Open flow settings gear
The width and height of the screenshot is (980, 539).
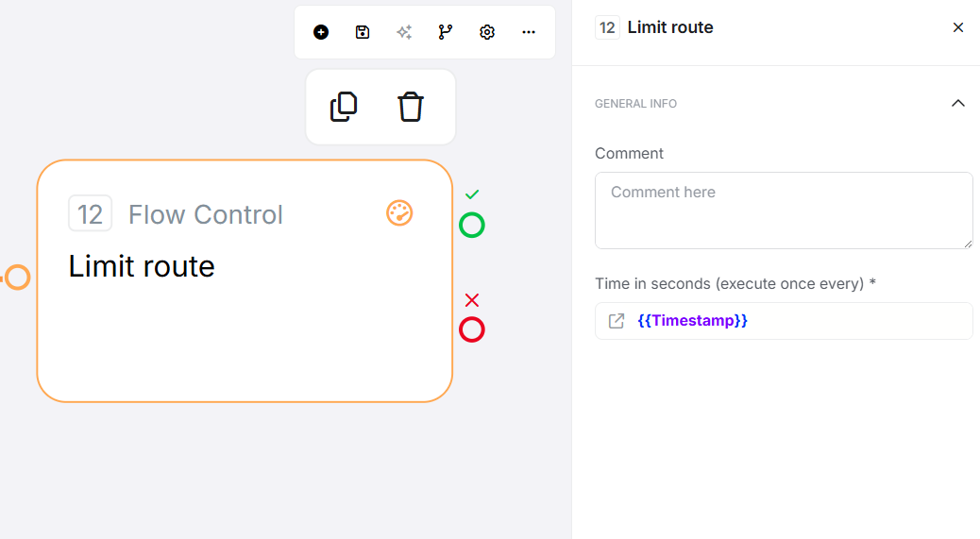click(487, 32)
